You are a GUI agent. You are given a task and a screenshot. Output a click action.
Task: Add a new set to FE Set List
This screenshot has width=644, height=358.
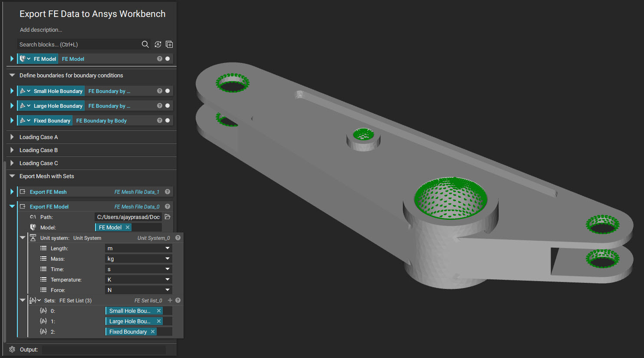click(170, 300)
